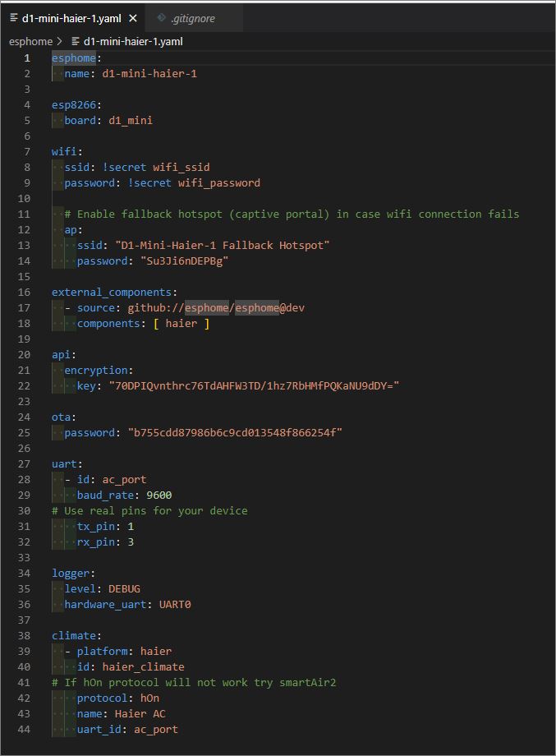This screenshot has width=556, height=756.
Task: Close the d1-mini-haier-1.yaml tab
Action: [x=133, y=18]
